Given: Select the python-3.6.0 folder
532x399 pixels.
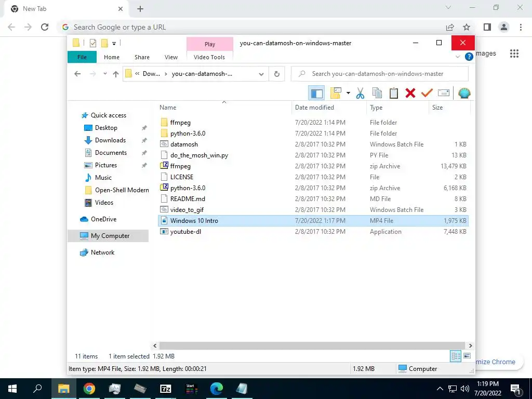Looking at the screenshot, I should 313,134.
